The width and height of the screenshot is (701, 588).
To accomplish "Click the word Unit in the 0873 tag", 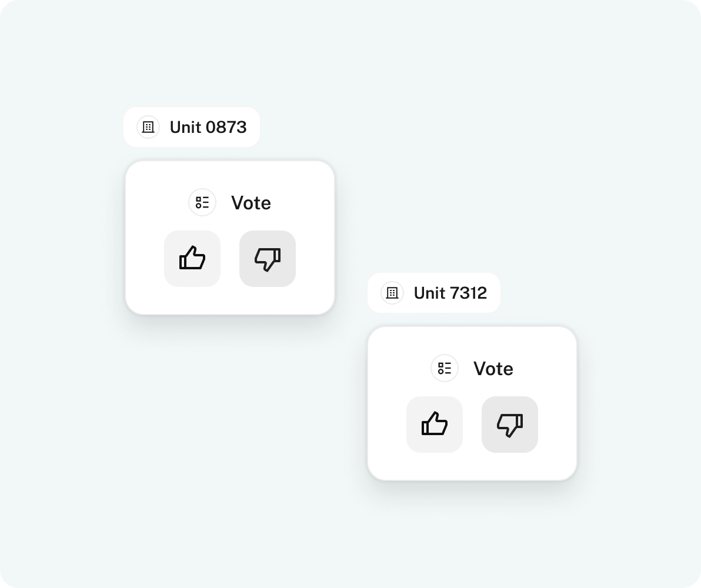I will 185,128.
